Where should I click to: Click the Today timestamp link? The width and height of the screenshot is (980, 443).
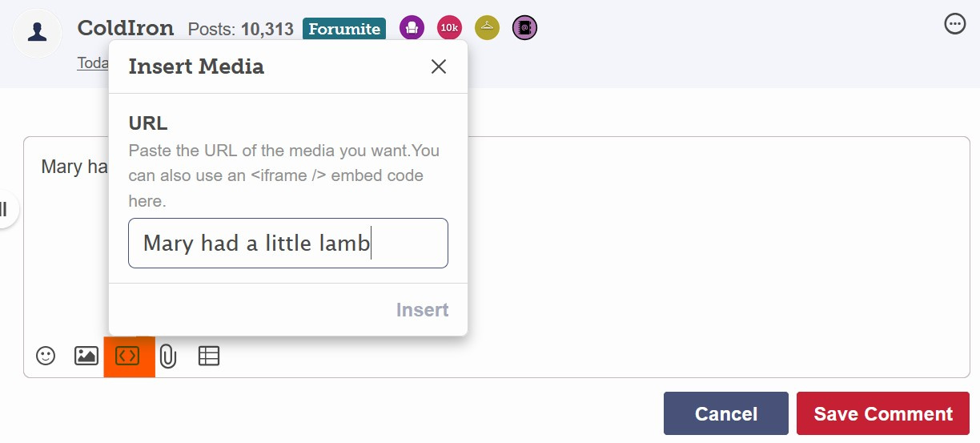pos(93,63)
